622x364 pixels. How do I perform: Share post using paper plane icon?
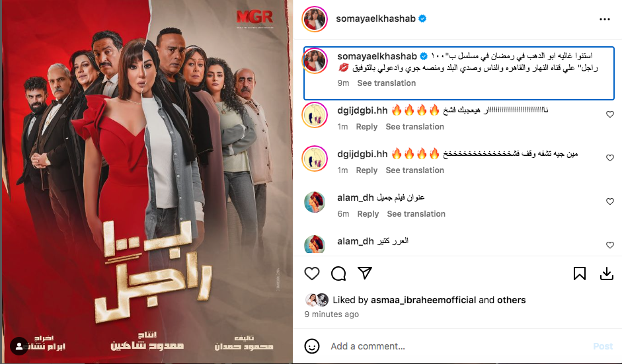[x=365, y=273]
